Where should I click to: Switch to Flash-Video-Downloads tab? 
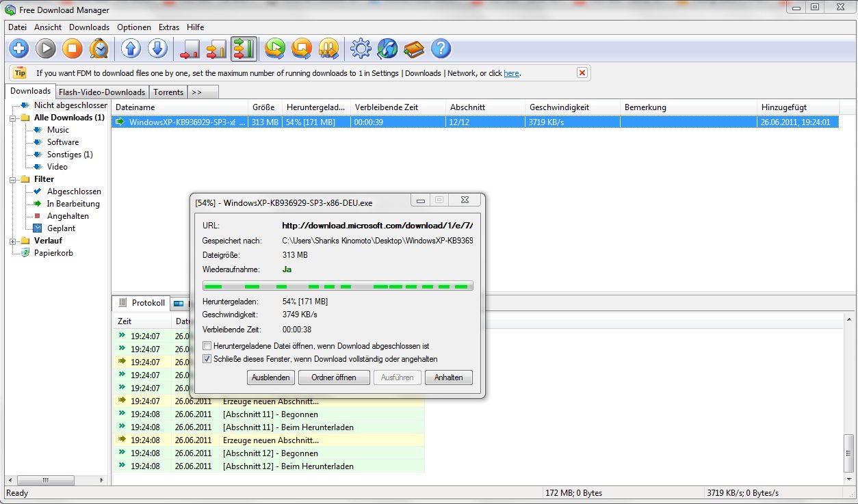[102, 92]
